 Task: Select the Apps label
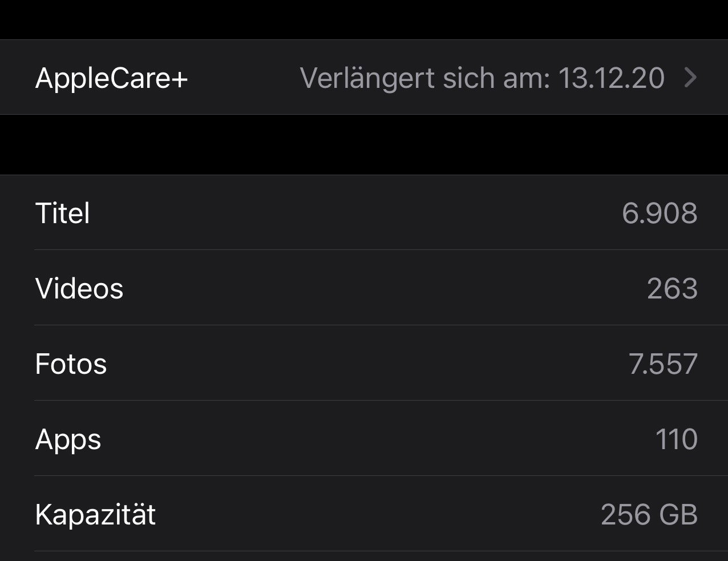(68, 439)
